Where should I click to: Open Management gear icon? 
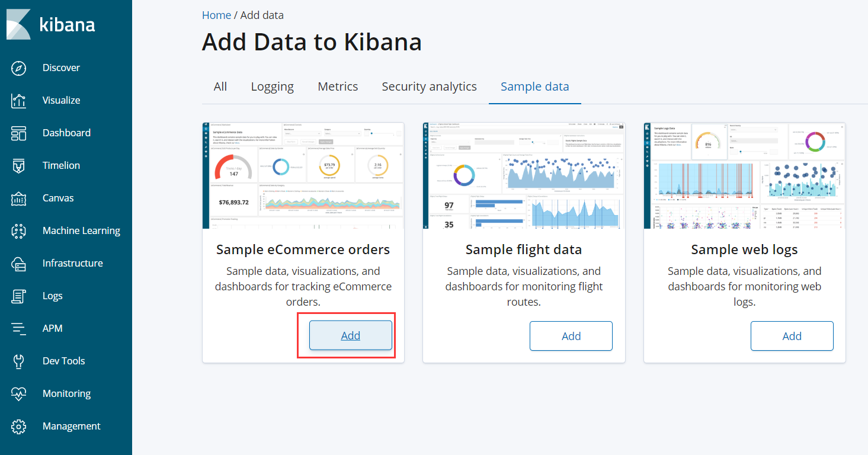click(x=19, y=426)
